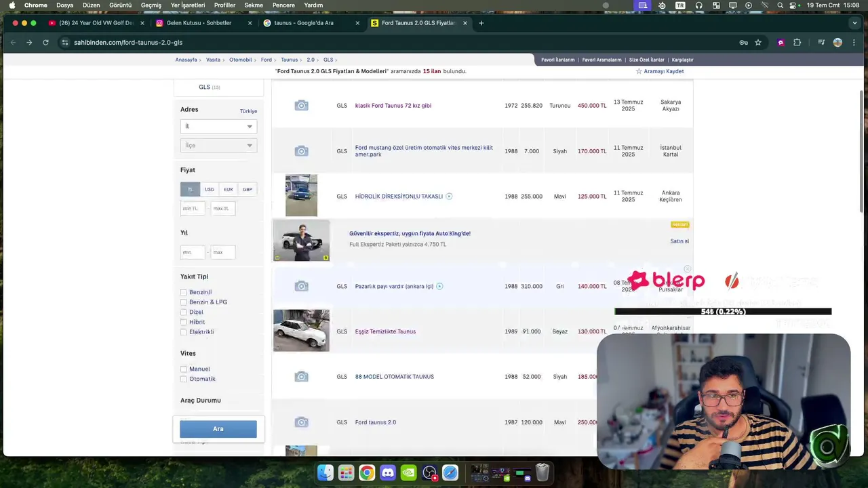Open Discord from the Dock

pyautogui.click(x=388, y=472)
